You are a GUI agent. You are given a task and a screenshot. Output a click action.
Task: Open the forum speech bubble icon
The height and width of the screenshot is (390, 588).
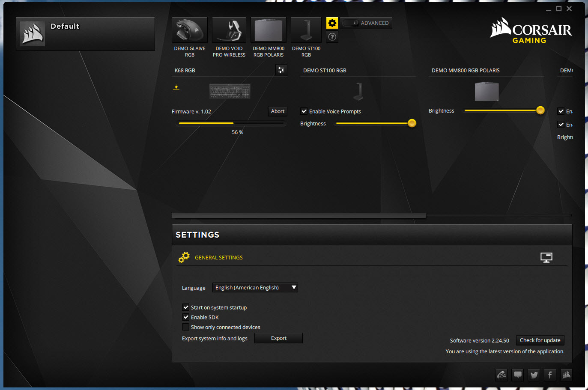[x=518, y=375]
